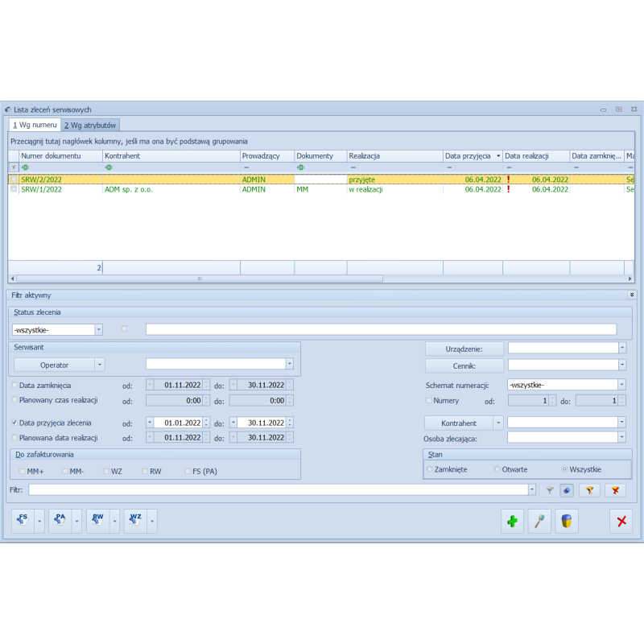Uncheck Data przyjęcia zlecenia checkbox
Viewport: 644px width, 644px height.
(14, 423)
